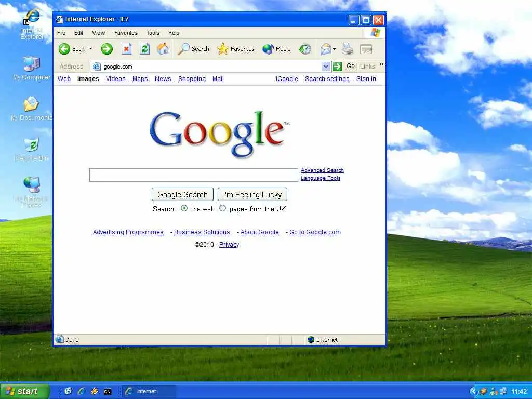Screen dimensions: 532x399
Task: Click the Windows start button
Action: point(24,391)
